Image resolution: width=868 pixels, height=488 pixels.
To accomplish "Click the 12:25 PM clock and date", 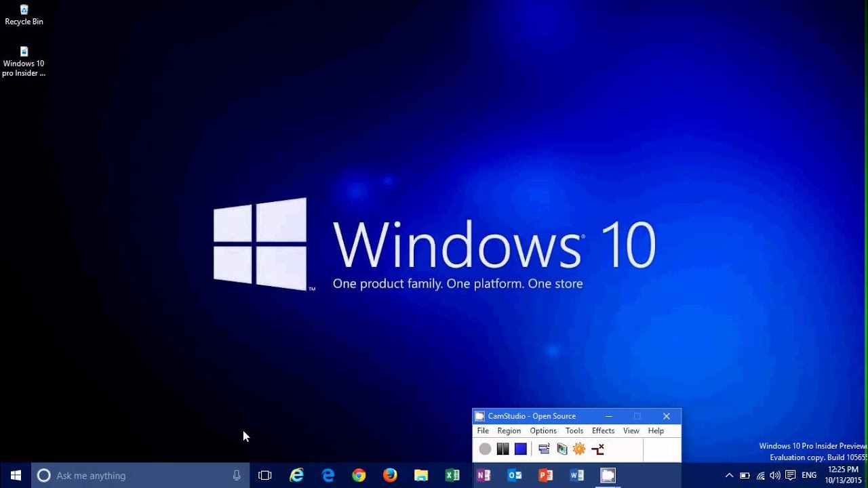I will point(843,474).
